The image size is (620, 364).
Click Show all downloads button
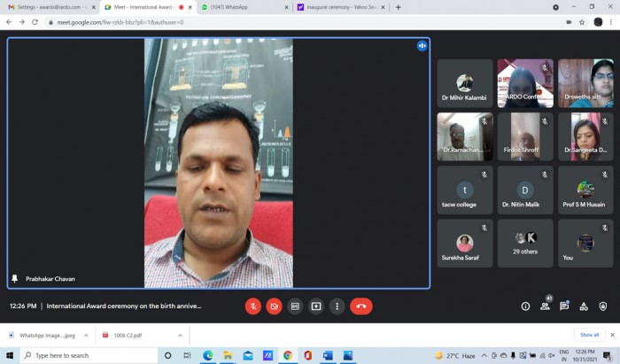589,335
